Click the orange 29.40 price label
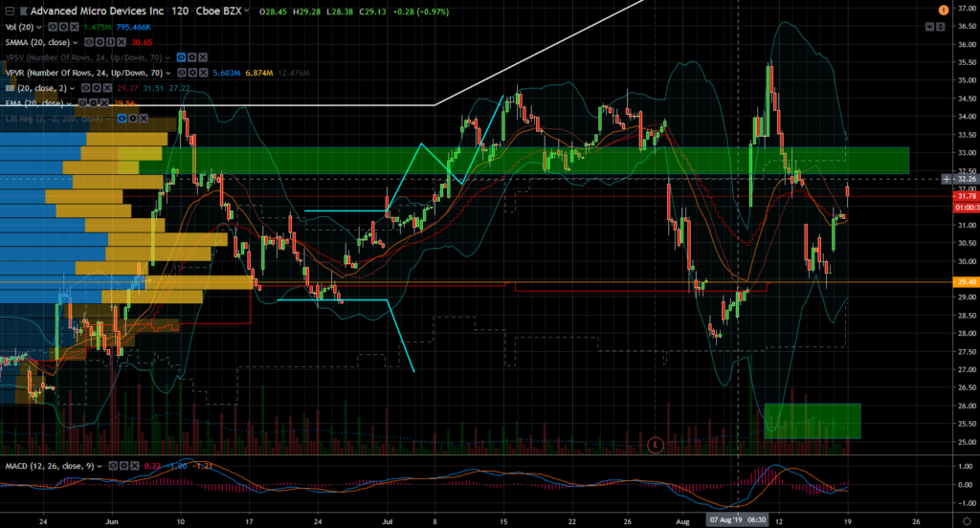The height and width of the screenshot is (528, 980). tap(967, 282)
